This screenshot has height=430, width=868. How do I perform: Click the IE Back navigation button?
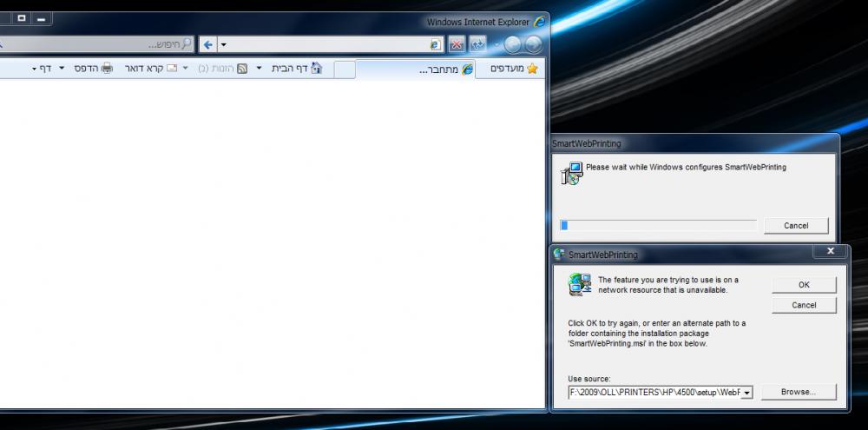[533, 45]
